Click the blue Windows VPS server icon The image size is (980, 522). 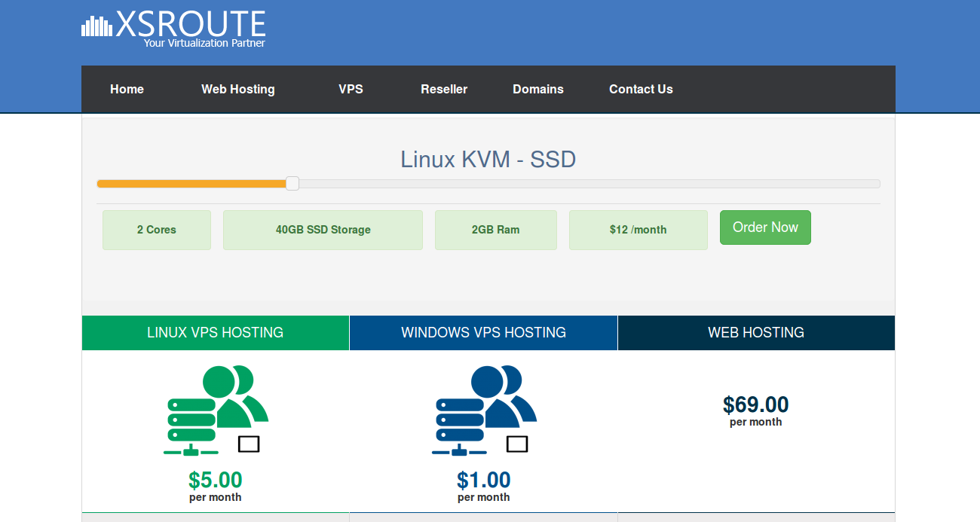coord(484,411)
